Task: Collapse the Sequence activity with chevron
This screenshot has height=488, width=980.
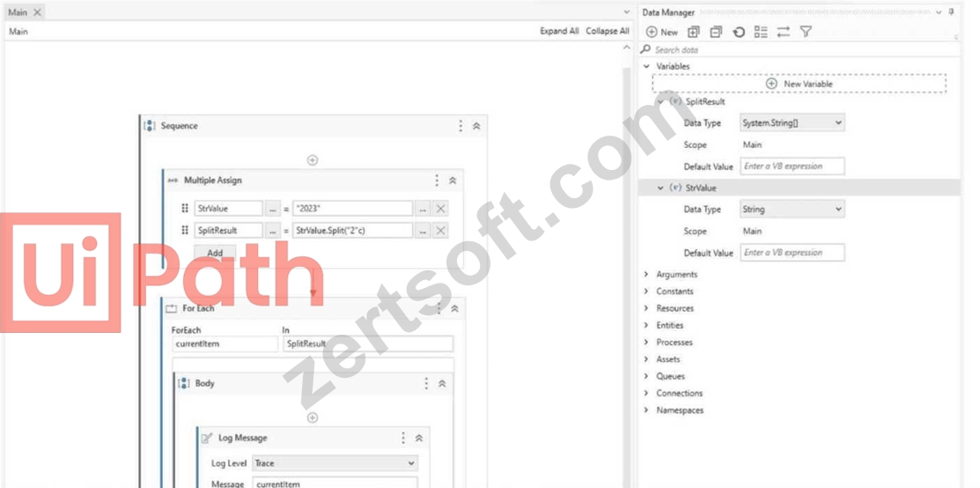Action: click(476, 126)
